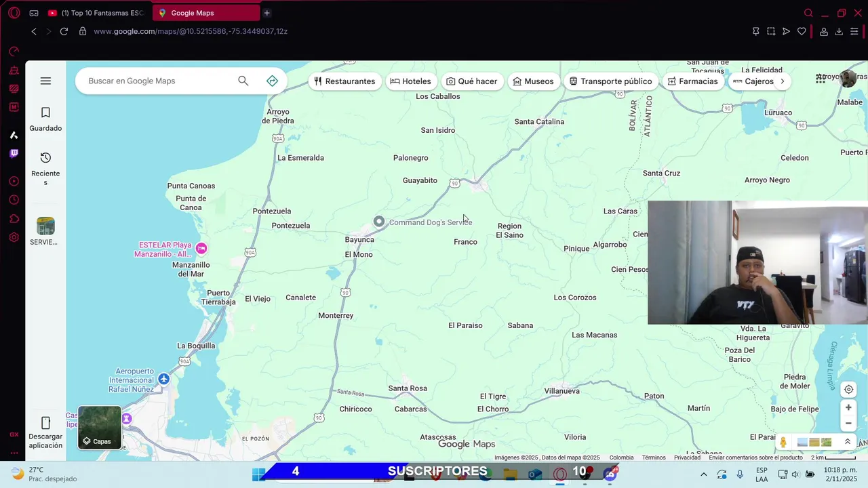Open a new browser tab
Viewport: 868px width, 488px height.
click(x=267, y=13)
